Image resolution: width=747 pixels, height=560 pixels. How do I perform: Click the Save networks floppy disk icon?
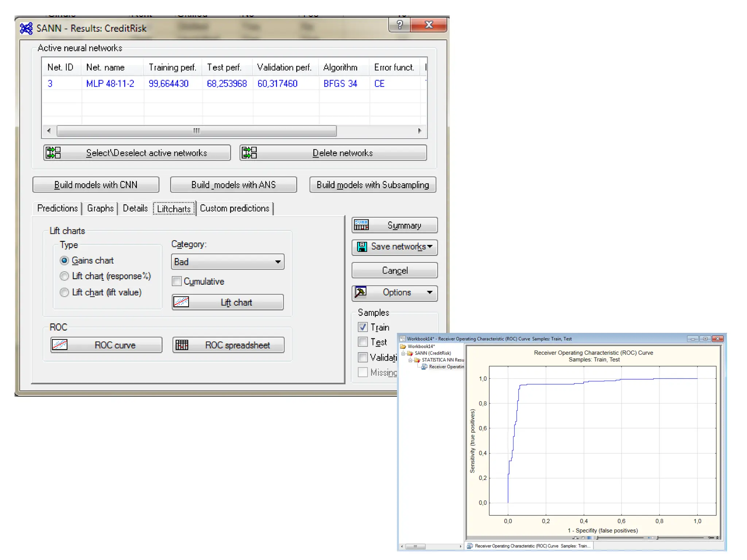(362, 247)
